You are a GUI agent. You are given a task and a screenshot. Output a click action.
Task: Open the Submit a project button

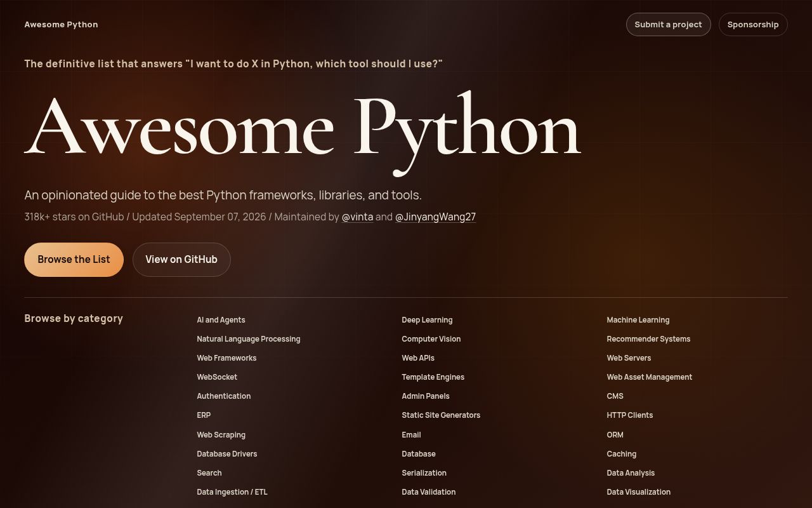coord(668,24)
